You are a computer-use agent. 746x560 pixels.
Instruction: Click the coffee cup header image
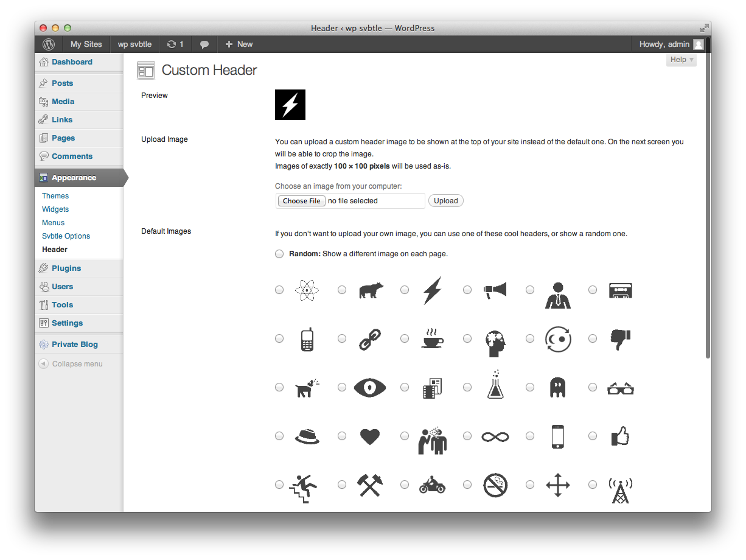tap(432, 338)
